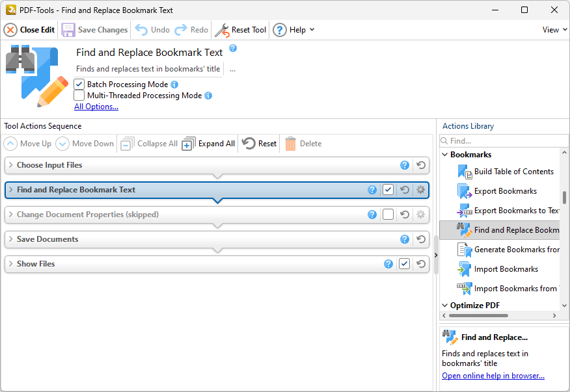Open online help in browser link
This screenshot has width=570, height=392.
coord(493,376)
